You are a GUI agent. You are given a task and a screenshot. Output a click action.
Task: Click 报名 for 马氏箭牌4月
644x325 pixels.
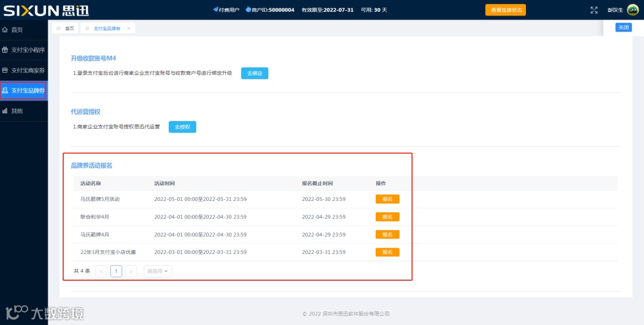388,234
